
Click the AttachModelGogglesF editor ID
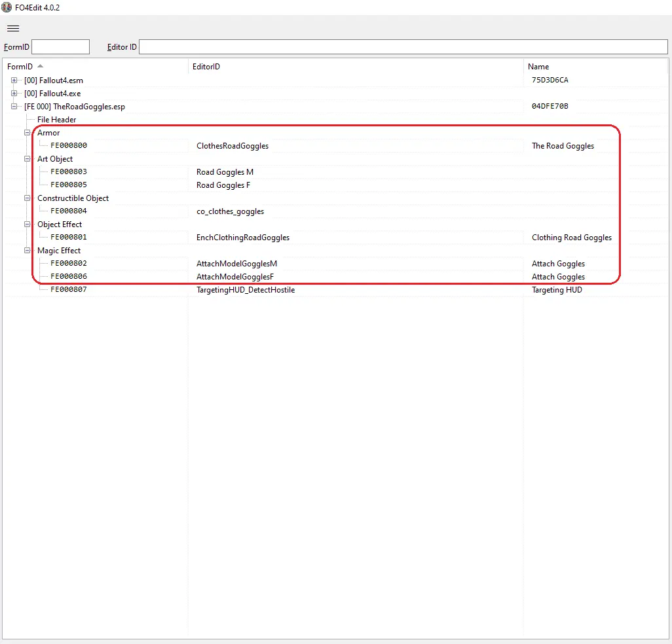tap(235, 277)
